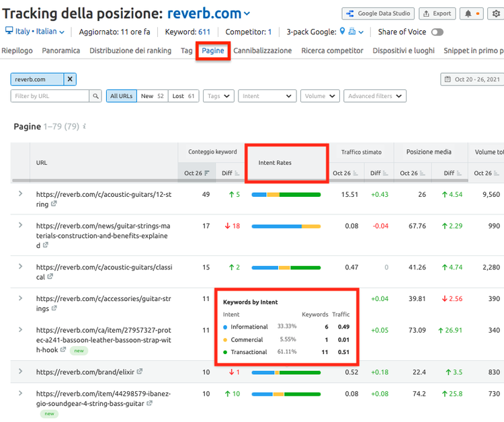This screenshot has height=422, width=504.
Task: Click the Intent Rates column header
Action: tap(275, 163)
